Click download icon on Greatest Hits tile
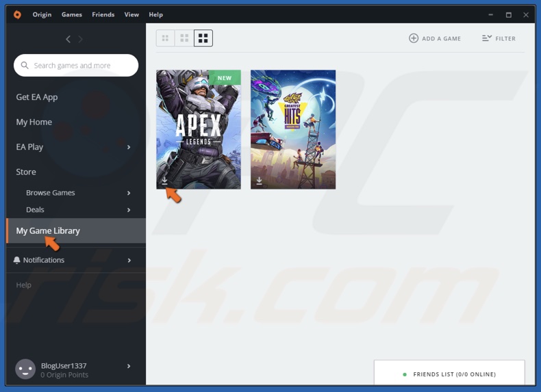 [x=259, y=181]
